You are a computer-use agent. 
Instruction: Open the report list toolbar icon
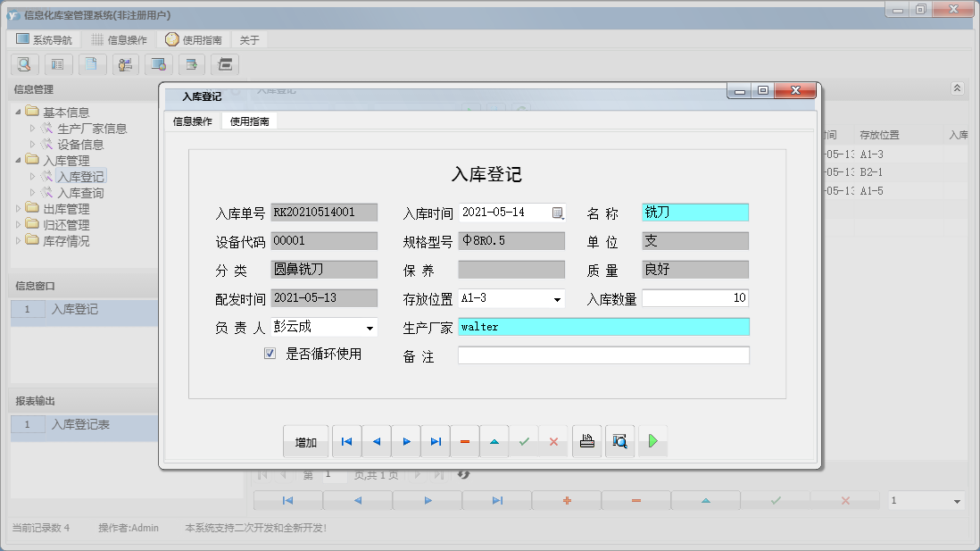tap(58, 64)
